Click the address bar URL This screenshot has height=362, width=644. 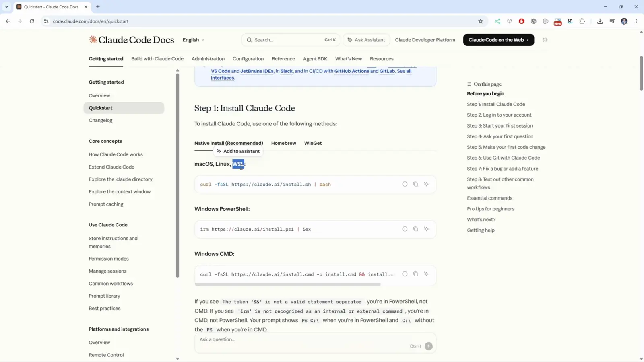[91, 21]
